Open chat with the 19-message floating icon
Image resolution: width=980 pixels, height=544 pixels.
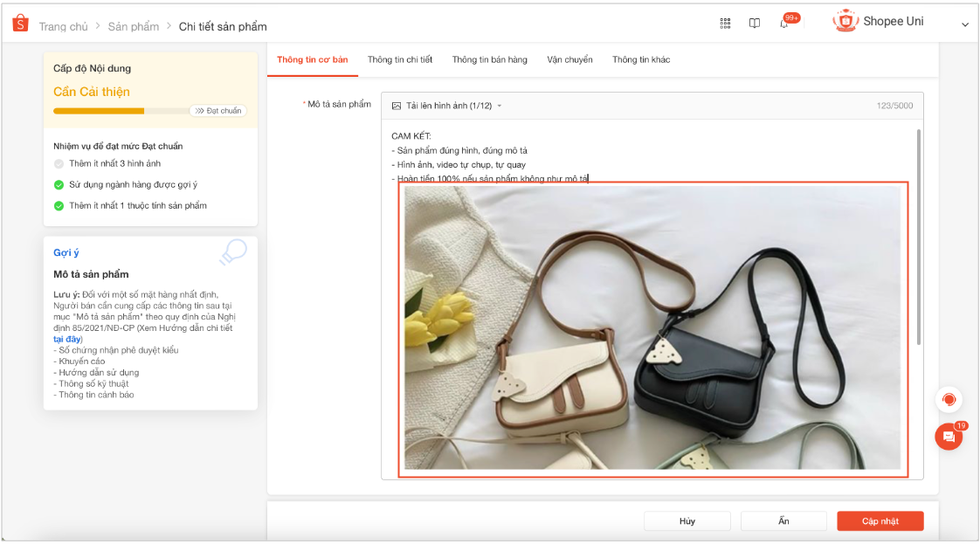click(x=949, y=436)
